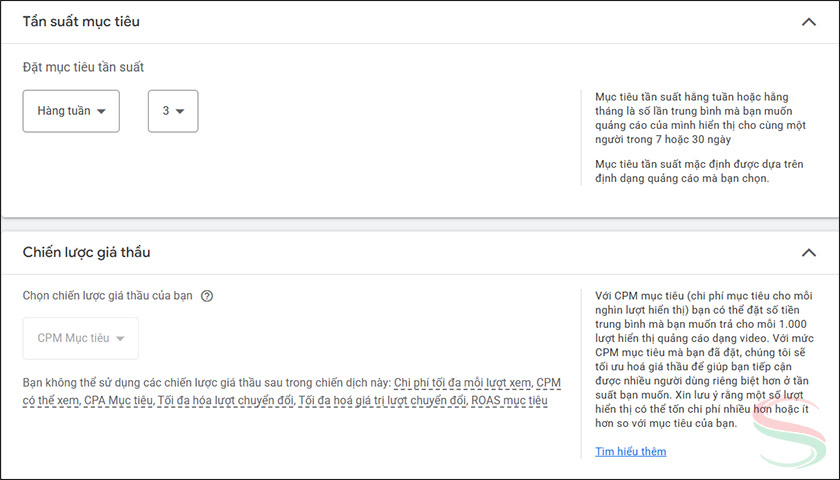The image size is (840, 480).
Task: Click the greyed arrow in CPM Mục tiêu box
Action: [120, 338]
